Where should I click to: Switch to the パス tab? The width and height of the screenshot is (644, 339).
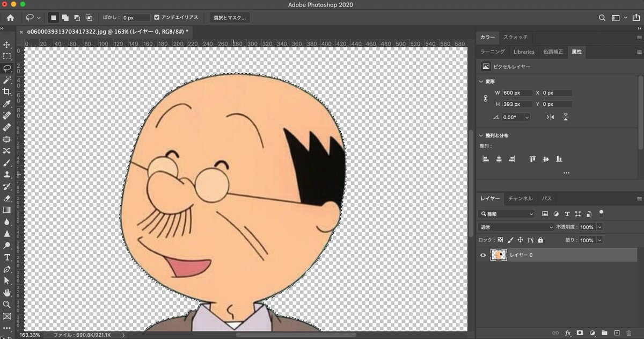(546, 198)
